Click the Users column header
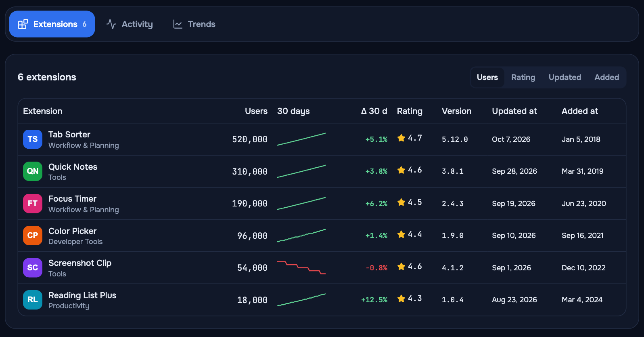Viewport: 644px width, 337px height. tap(256, 111)
